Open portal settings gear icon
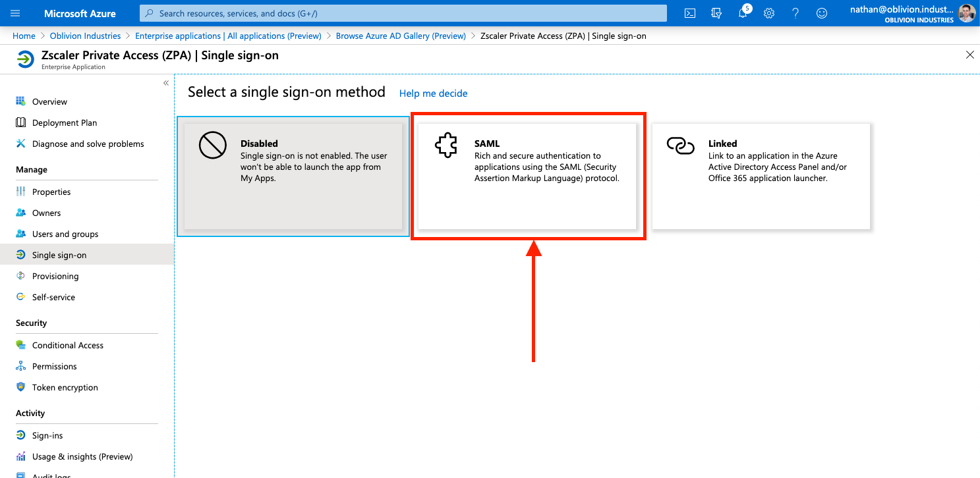The width and height of the screenshot is (980, 478). coord(768,13)
